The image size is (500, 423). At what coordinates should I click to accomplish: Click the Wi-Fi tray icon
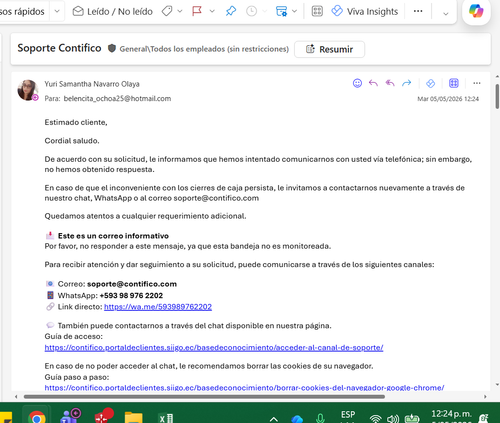point(376,419)
